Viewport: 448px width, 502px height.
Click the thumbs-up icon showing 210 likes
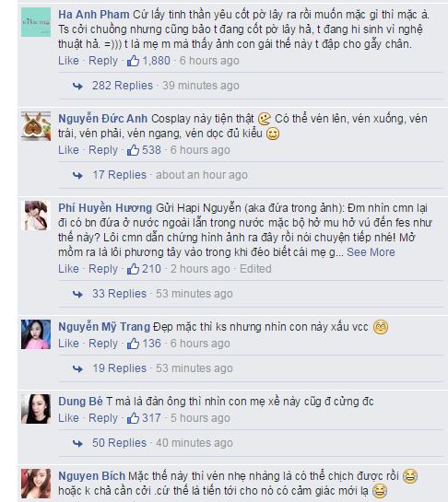133,268
